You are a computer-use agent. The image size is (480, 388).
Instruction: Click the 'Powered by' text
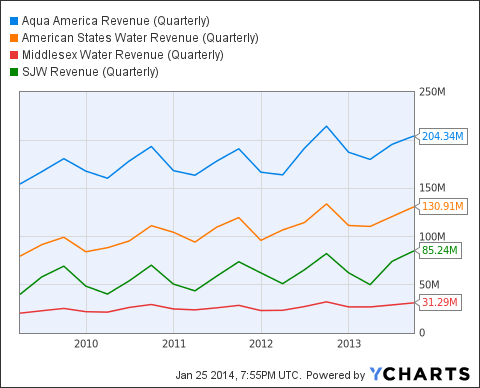[x=336, y=375]
